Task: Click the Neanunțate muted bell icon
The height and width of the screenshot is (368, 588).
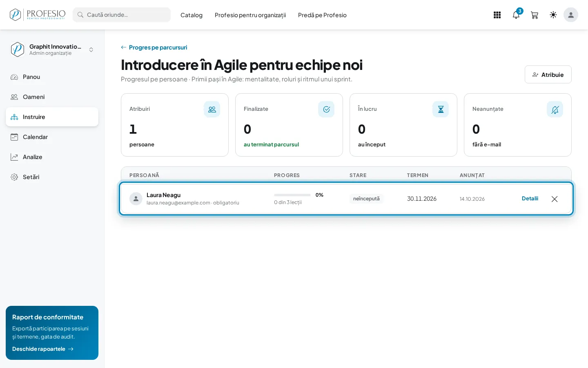Action: pos(555,109)
